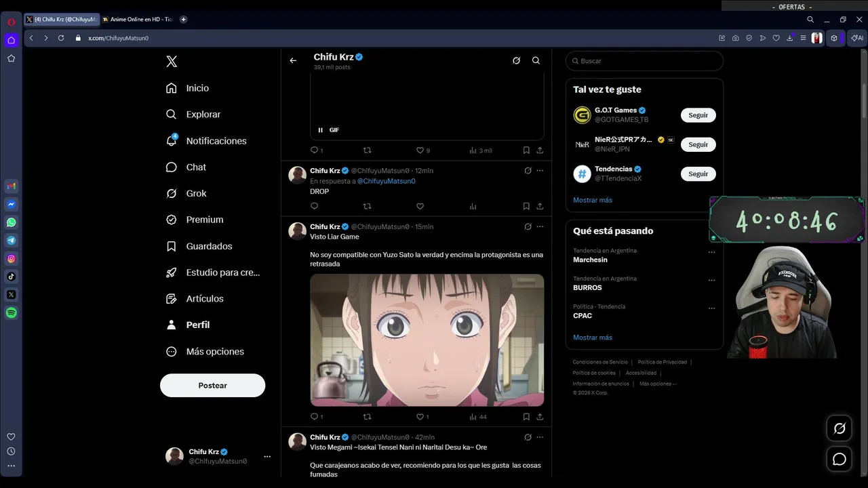Open Estudio para creadores
Screen dimensions: 868x488
pyautogui.click(x=213, y=272)
